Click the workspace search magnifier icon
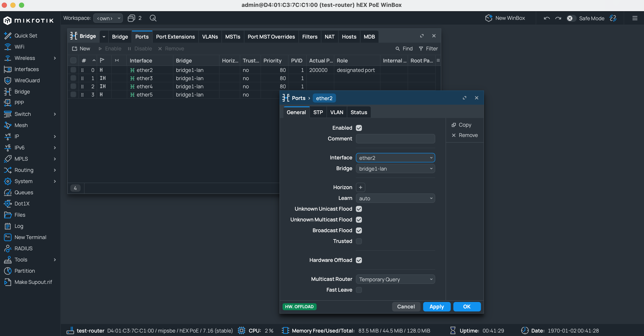This screenshot has height=336, width=644. click(153, 18)
